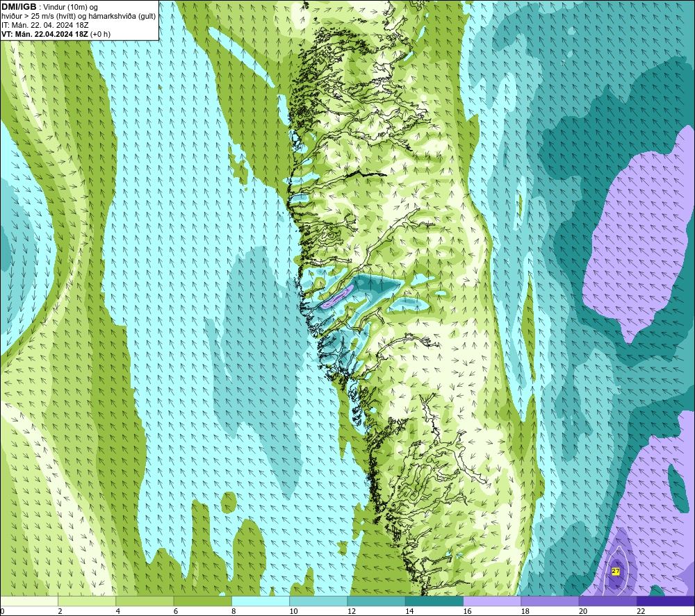Click the '14' scale label
The width and height of the screenshot is (695, 616).
[x=409, y=611]
